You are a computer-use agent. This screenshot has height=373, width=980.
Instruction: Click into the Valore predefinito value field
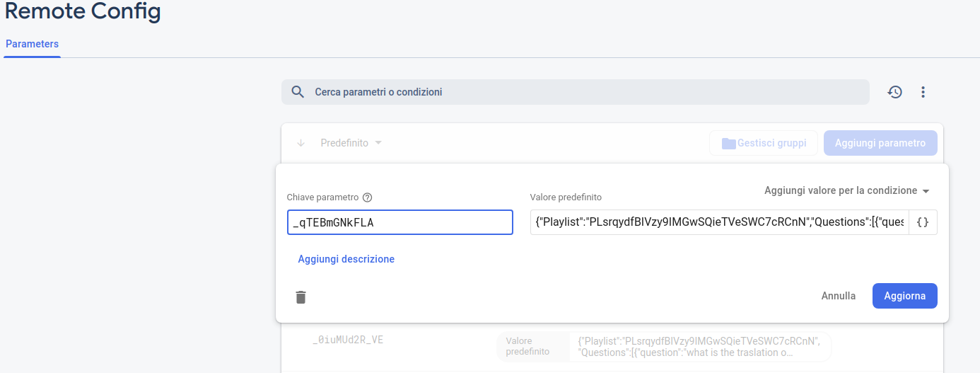718,222
